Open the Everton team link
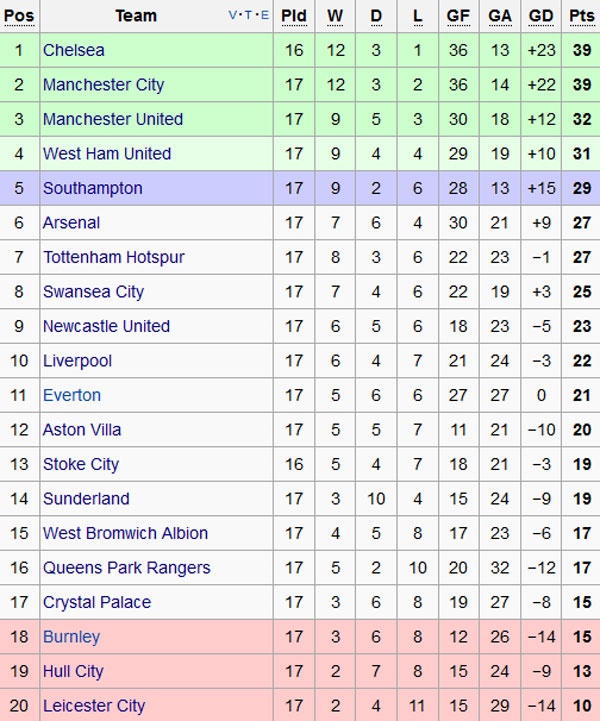 coord(71,395)
